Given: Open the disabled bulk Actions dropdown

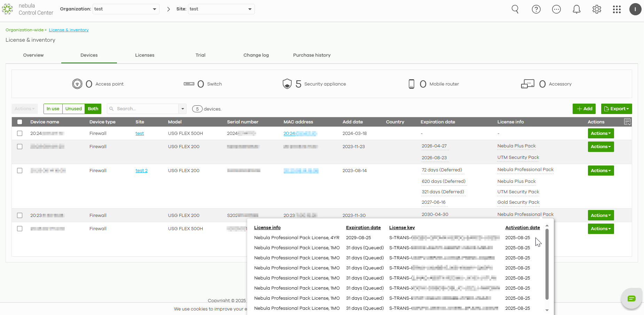Looking at the screenshot, I should 24,109.
